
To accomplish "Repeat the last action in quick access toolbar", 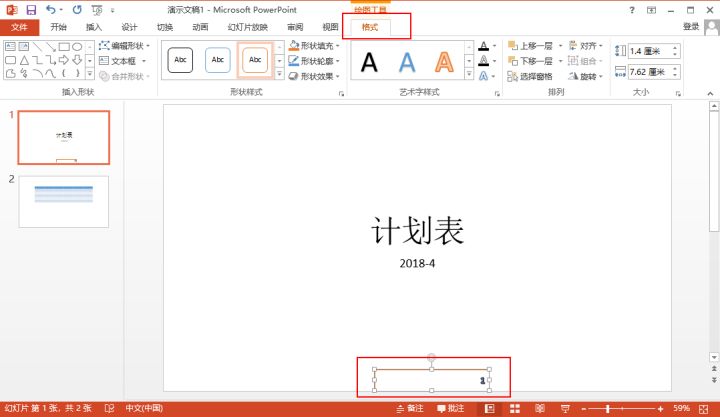I will click(77, 10).
